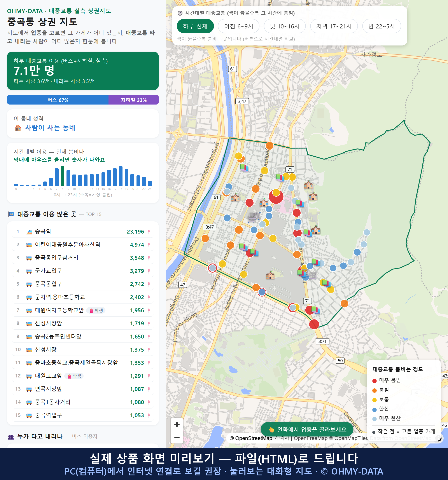Image resolution: width=448 pixels, height=480 pixels.
Task: Click the people icon next to 누가 타고 내리나
Action: (x=11, y=437)
